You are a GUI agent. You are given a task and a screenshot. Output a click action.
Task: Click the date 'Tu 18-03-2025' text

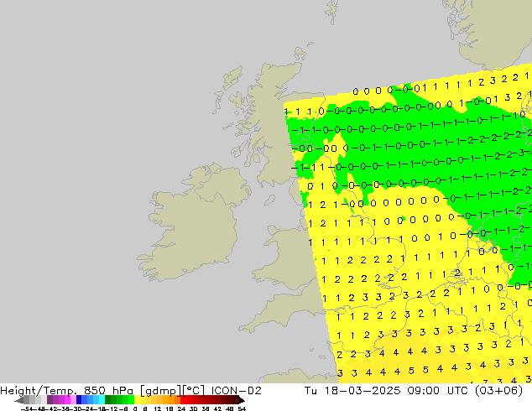[352, 391]
